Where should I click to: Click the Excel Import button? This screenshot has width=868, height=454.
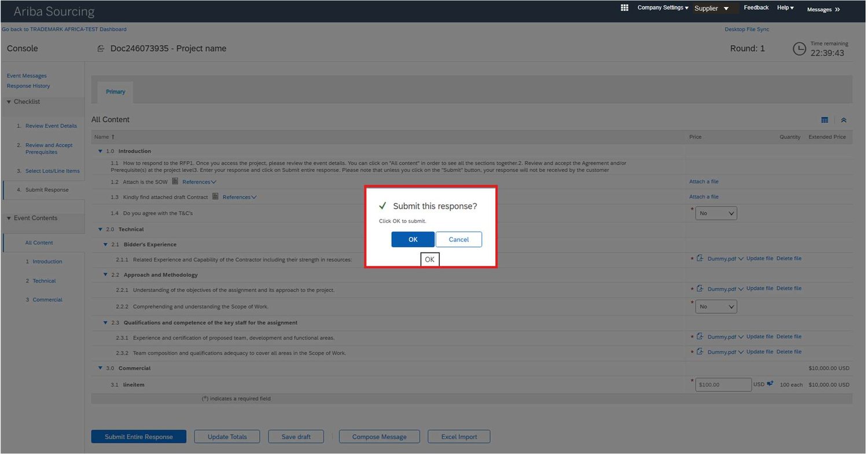(x=459, y=437)
